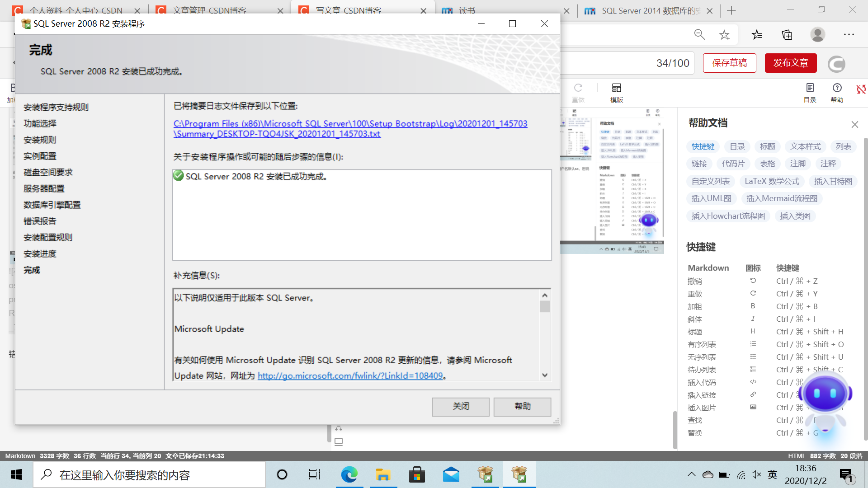Select 插入Flowchart流程图 tag in help panel
Image resolution: width=868 pixels, height=488 pixels.
[x=728, y=216]
